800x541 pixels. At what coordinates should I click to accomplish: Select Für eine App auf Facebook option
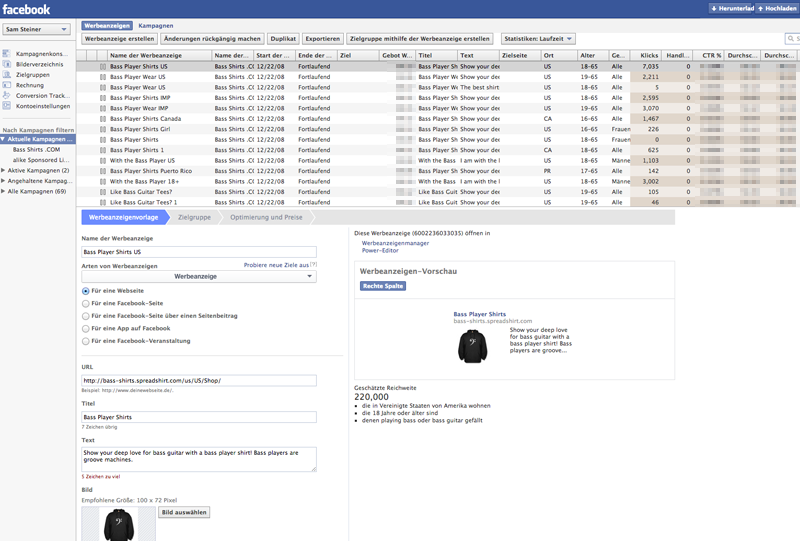tap(86, 329)
